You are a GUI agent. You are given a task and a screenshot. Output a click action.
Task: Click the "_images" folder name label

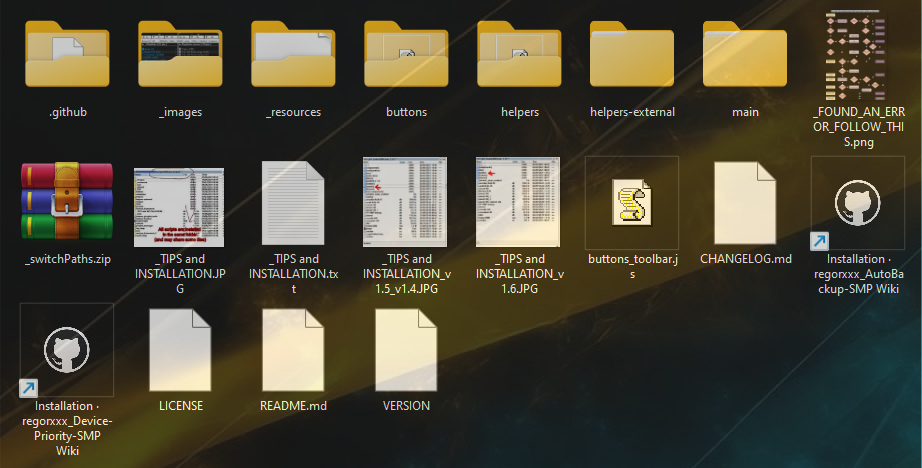(x=180, y=112)
